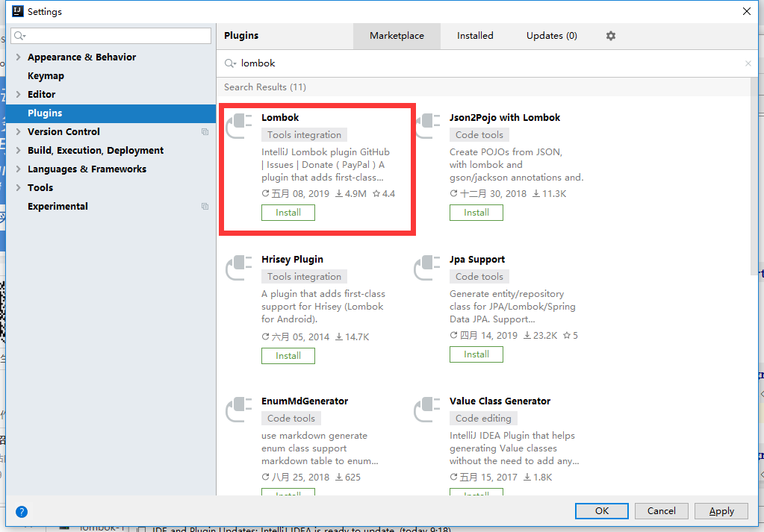Click the Search Results (11) header
This screenshot has width=764, height=532.
tap(265, 87)
